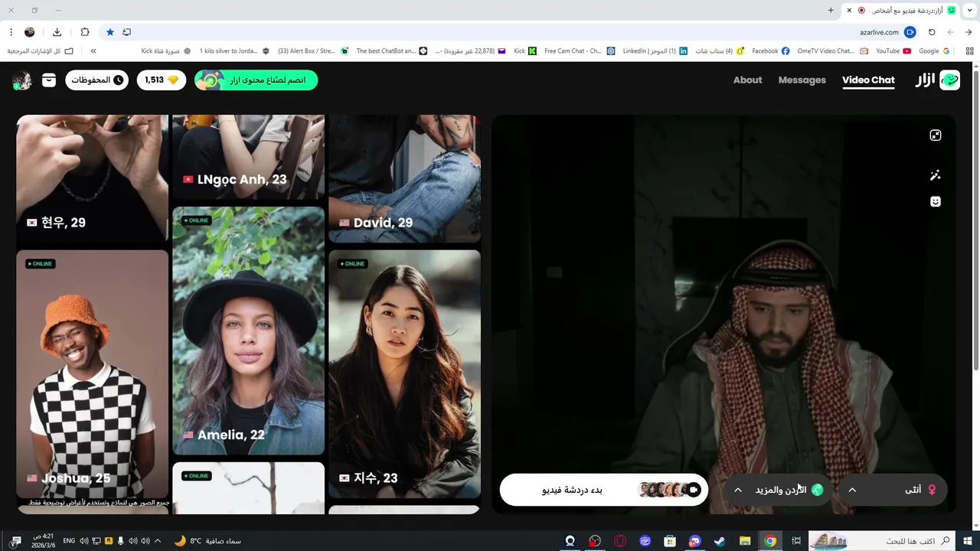Switch the ENG input language

click(69, 541)
